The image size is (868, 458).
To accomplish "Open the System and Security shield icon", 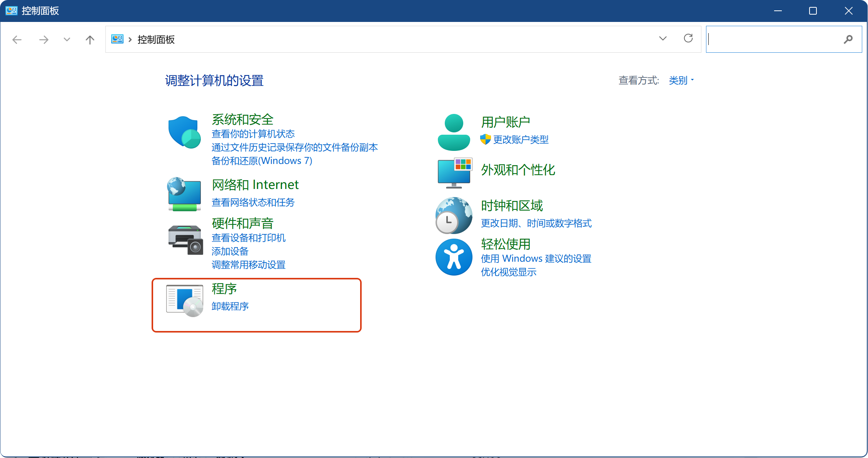I will (185, 132).
